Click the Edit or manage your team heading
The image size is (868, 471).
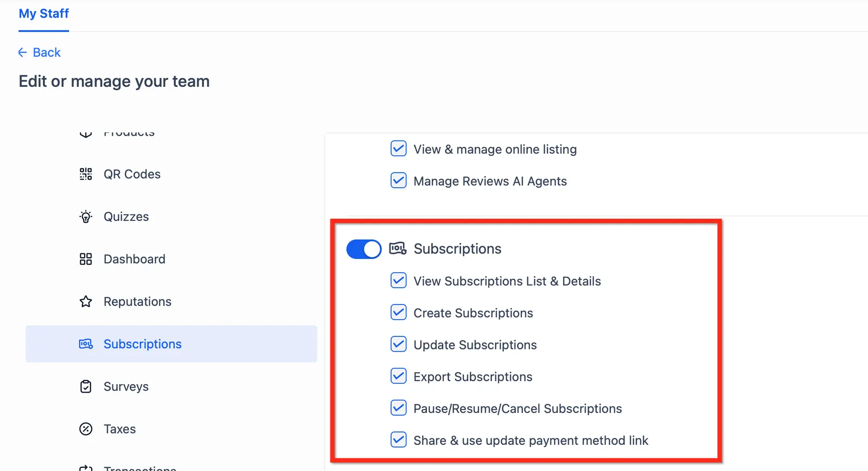pyautogui.click(x=114, y=81)
